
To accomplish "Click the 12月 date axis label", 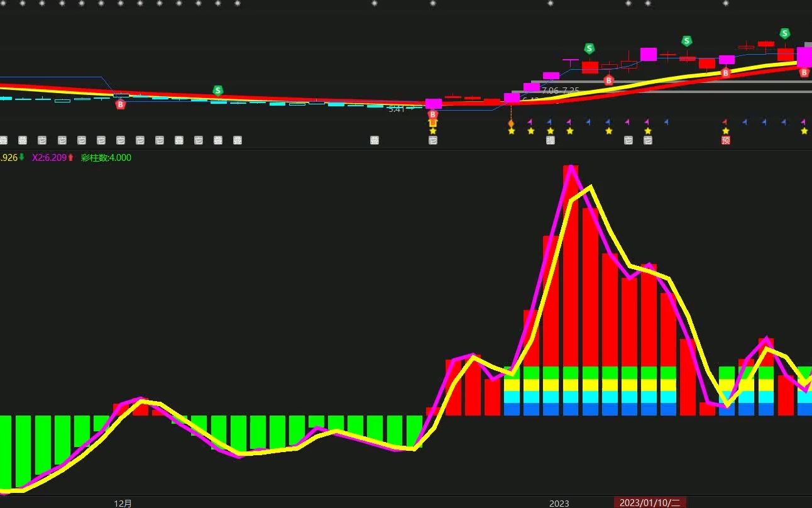I will 123,503.
